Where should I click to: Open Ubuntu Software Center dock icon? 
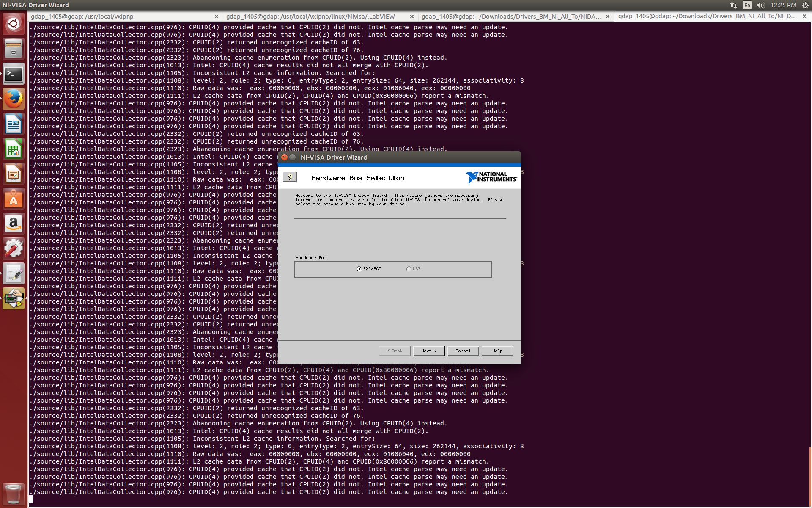point(14,199)
